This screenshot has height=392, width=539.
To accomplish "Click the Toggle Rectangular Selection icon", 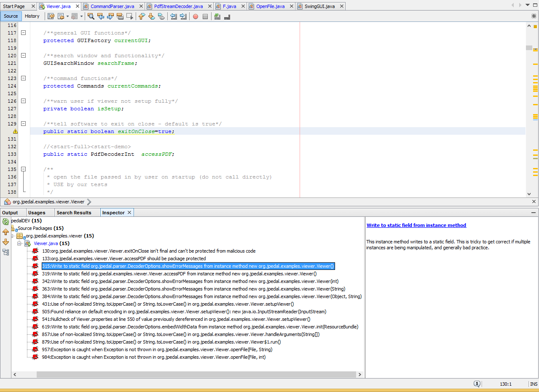I will (x=130, y=16).
